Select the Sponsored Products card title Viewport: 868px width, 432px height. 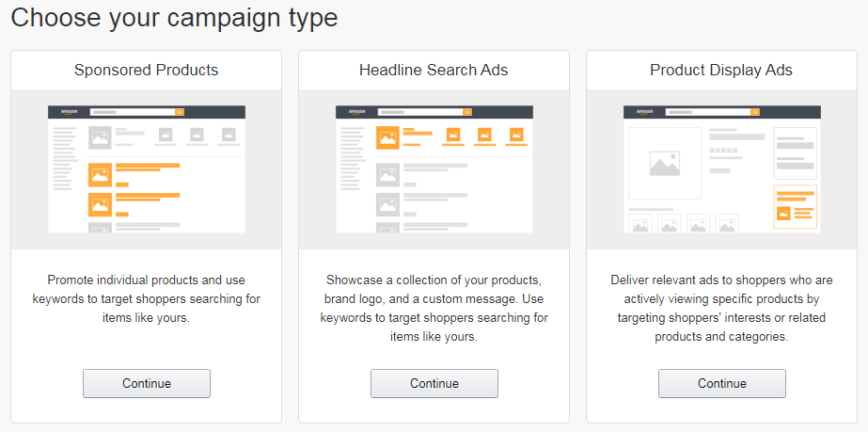[x=146, y=71]
